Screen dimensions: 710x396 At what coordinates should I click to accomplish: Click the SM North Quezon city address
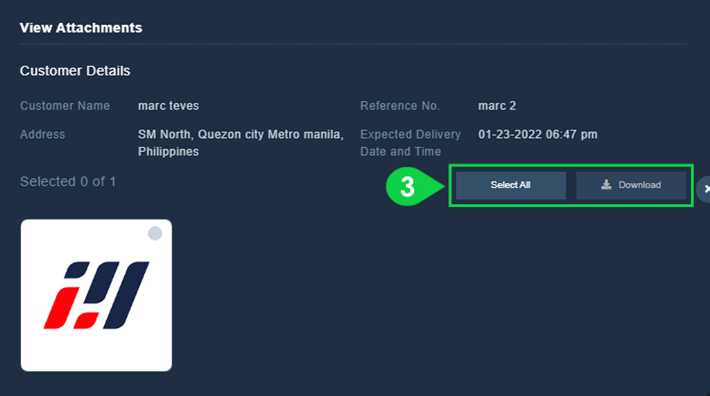point(241,143)
